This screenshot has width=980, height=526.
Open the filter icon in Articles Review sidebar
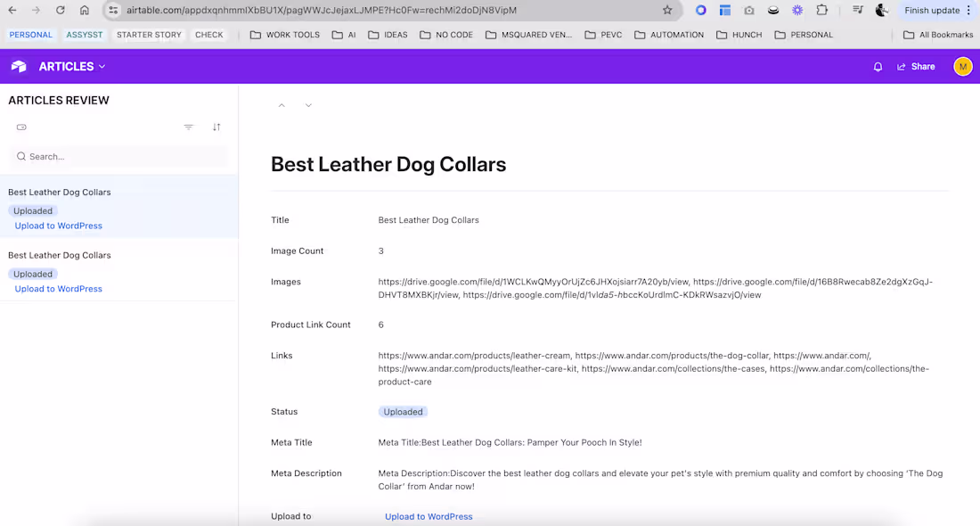point(188,127)
